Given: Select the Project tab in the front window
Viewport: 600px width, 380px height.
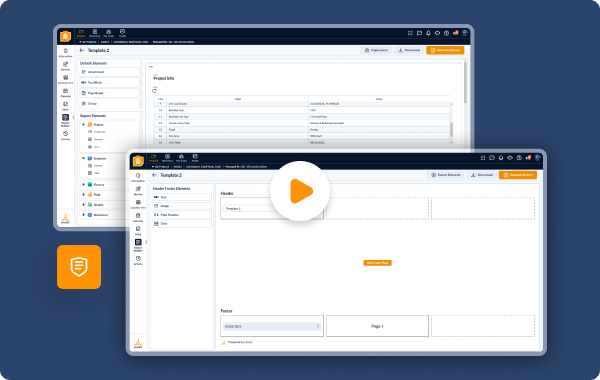Looking at the screenshot, I should (x=154, y=158).
